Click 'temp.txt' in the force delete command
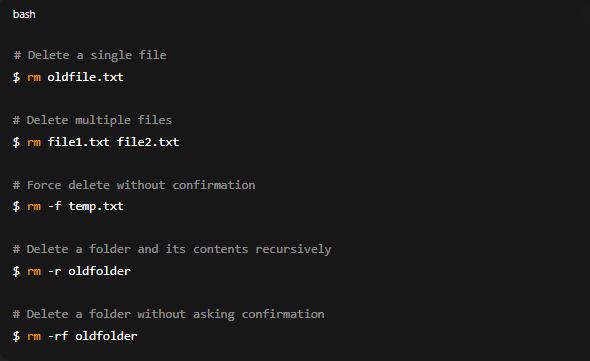The width and height of the screenshot is (590, 361). click(96, 207)
